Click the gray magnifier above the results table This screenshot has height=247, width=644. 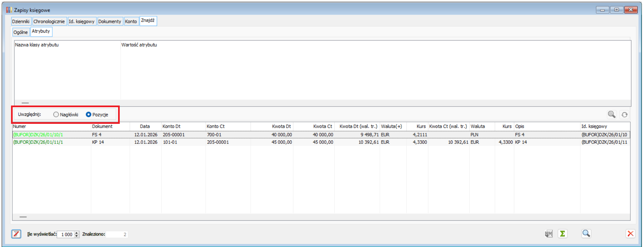pos(611,115)
